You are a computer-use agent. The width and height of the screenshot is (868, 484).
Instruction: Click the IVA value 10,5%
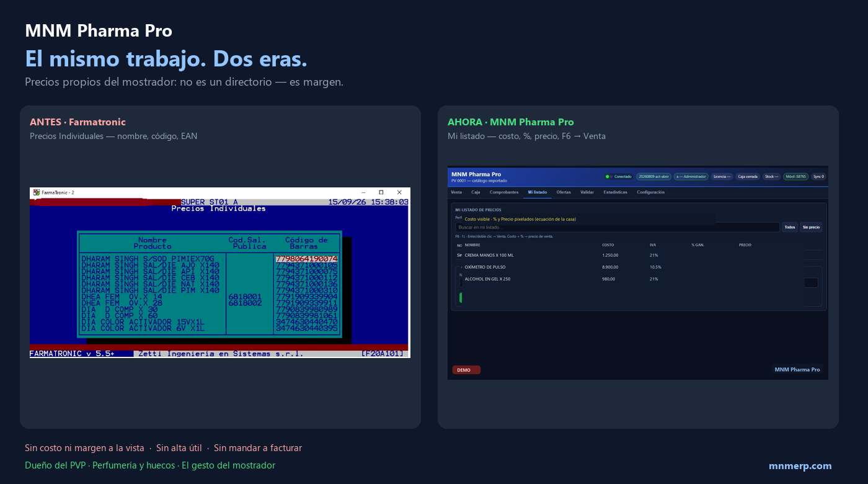point(655,267)
